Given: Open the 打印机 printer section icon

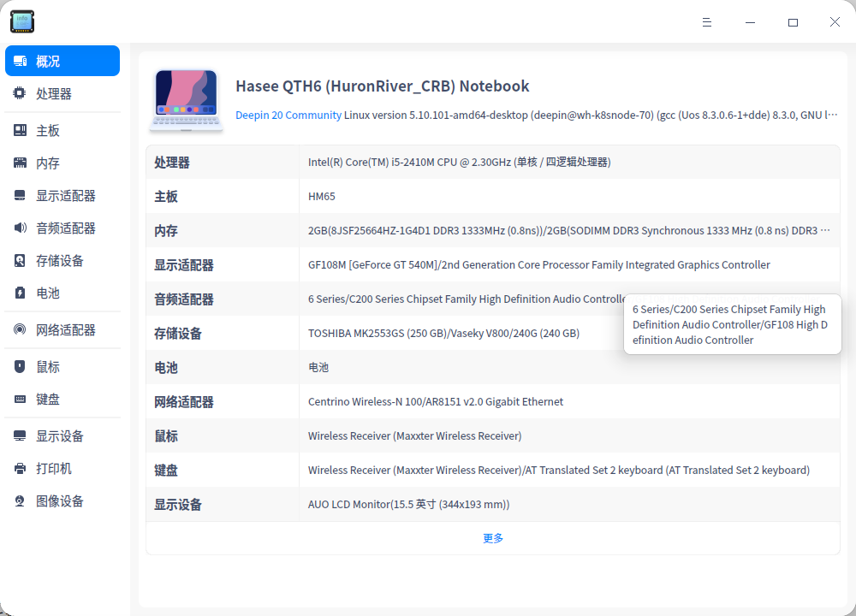Looking at the screenshot, I should point(19,468).
